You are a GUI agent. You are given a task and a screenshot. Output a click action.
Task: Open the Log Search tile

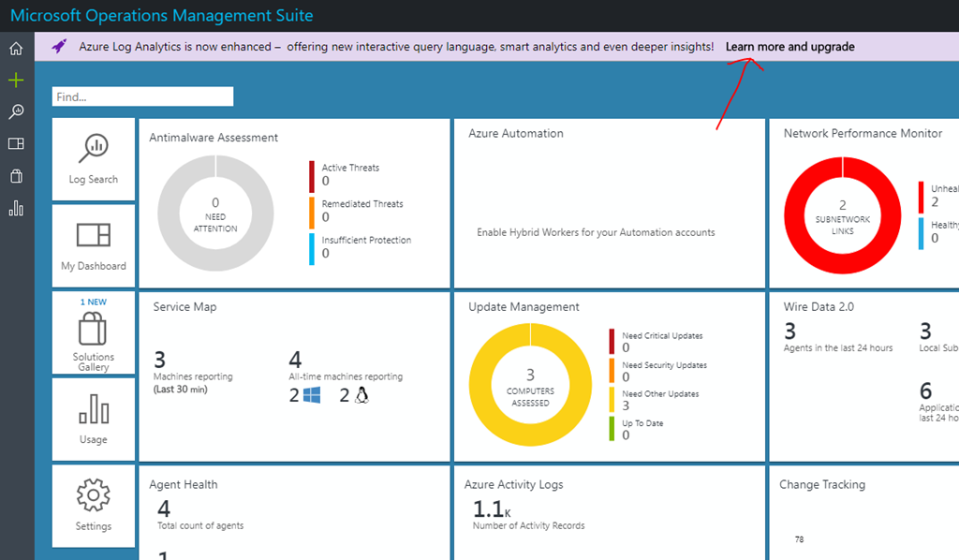94,158
